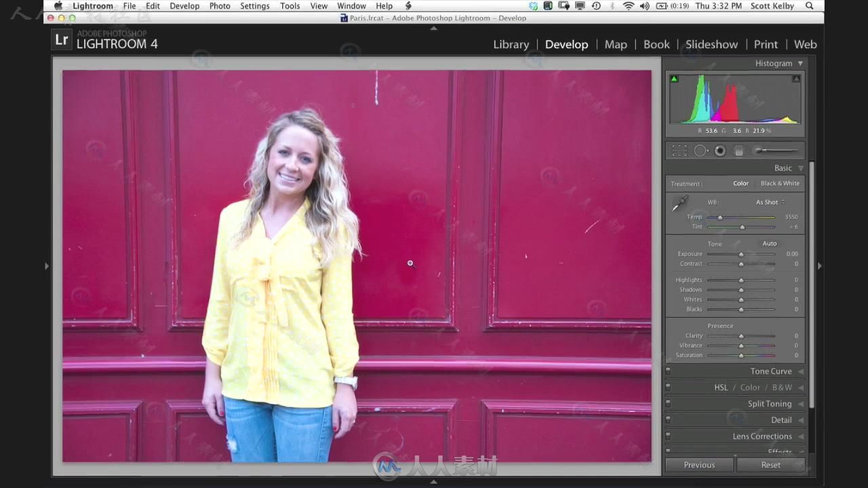Adjust the Exposure slider handle
Viewport: 868px width, 488px height.
pos(741,254)
